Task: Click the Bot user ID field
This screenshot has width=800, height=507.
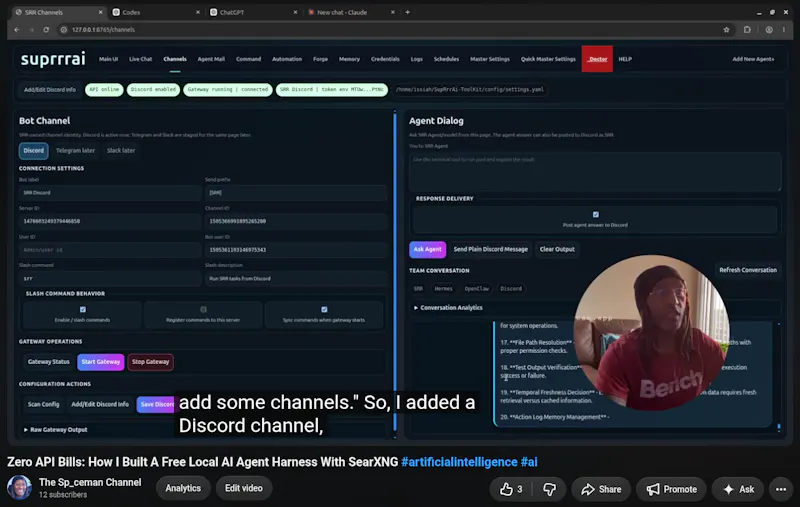Action: pos(295,250)
